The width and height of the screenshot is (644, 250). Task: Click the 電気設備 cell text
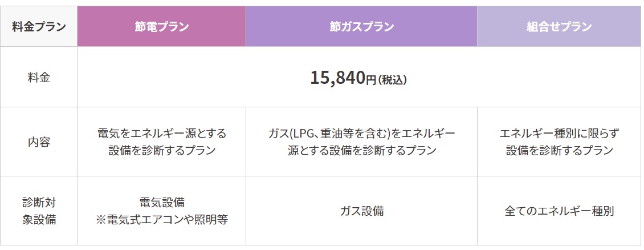click(162, 202)
